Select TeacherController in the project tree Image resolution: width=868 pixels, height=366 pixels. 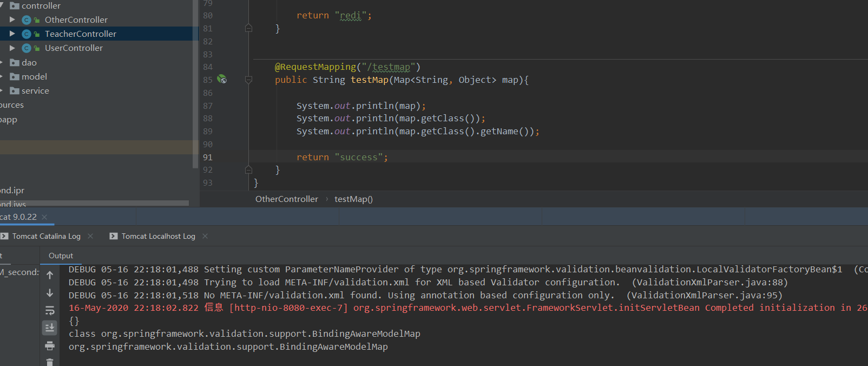click(81, 34)
